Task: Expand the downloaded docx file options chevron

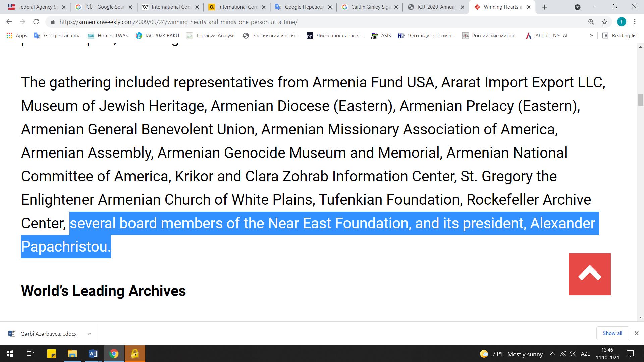Action: (x=89, y=334)
